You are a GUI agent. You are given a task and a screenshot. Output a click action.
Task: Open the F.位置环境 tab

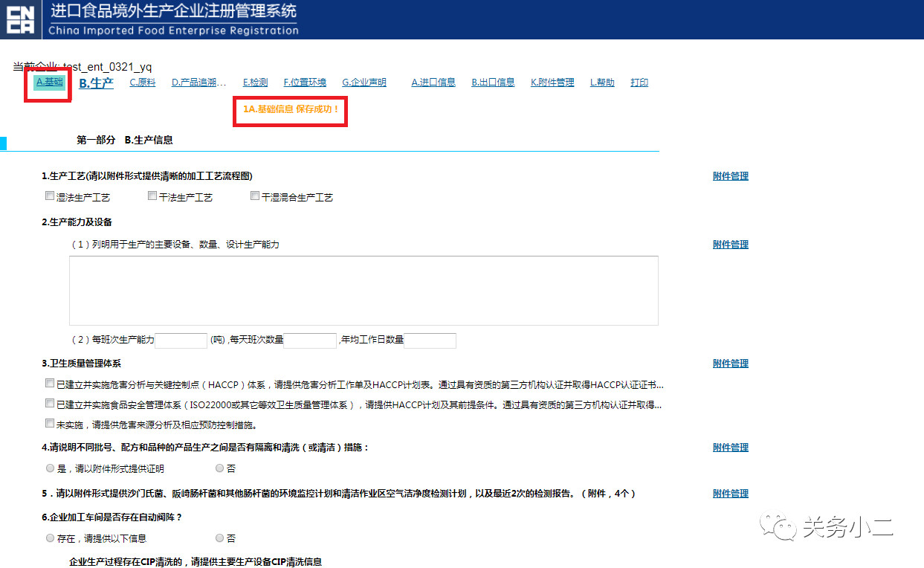click(x=305, y=83)
